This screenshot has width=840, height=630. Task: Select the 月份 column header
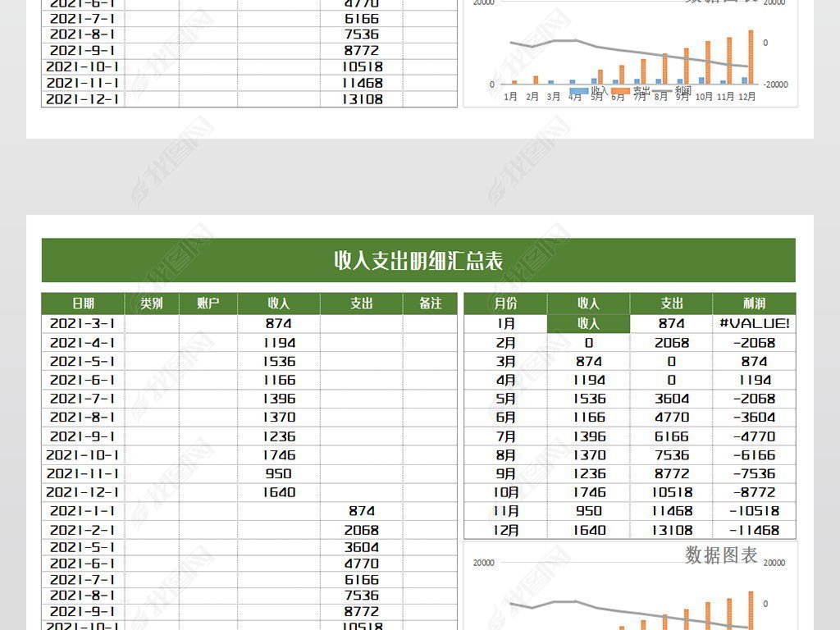505,304
